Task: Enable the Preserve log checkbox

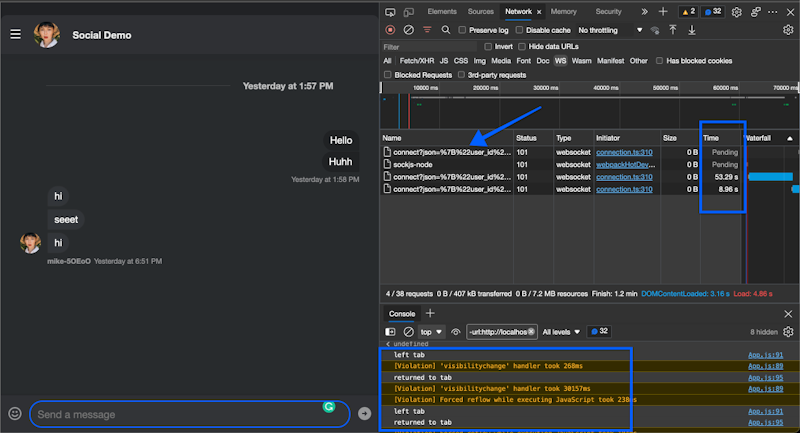Action: [463, 30]
